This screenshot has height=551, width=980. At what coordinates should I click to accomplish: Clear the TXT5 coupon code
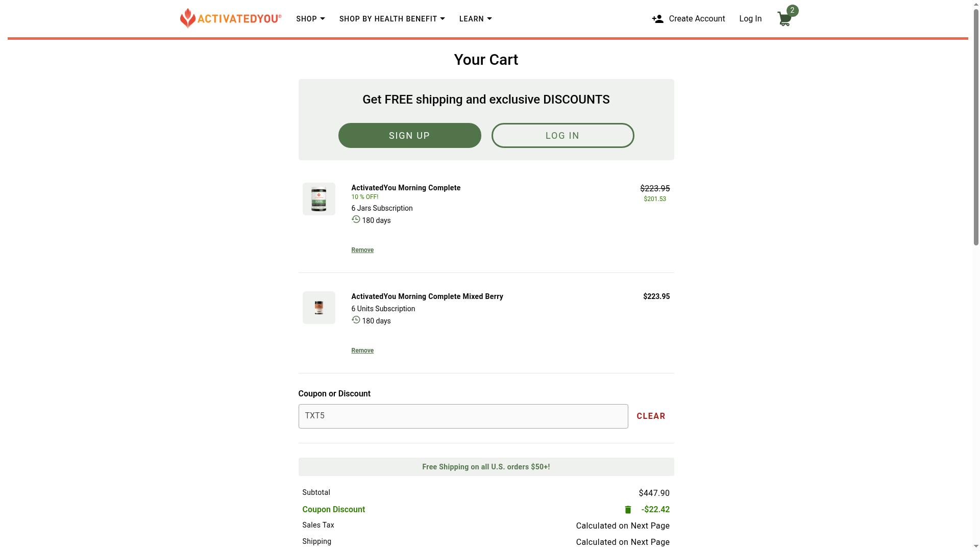point(651,416)
